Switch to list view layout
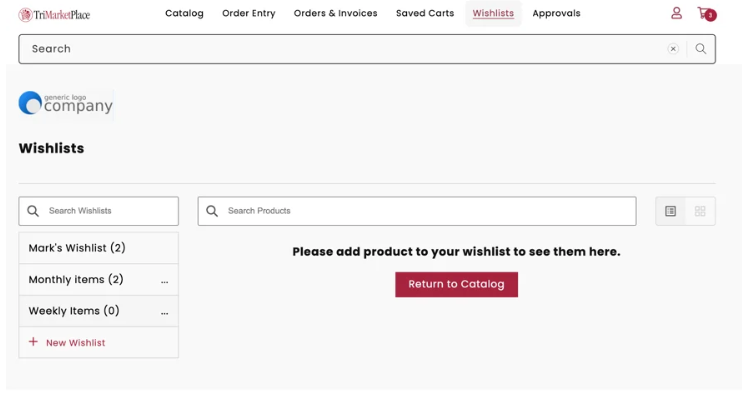Image resolution: width=742 pixels, height=400 pixels. tap(671, 211)
